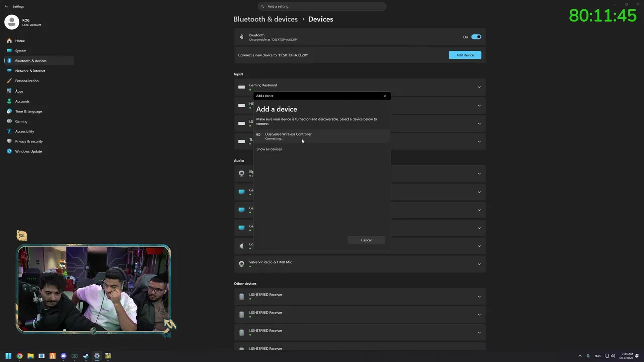Click the Valve VR Radio & HMD Mic label
The image size is (644, 362).
[x=270, y=262]
